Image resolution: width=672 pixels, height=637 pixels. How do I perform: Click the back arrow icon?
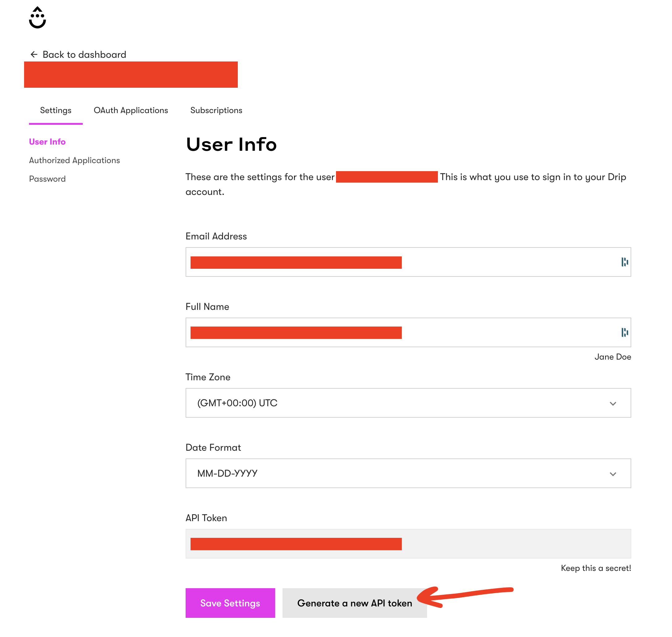(x=34, y=55)
